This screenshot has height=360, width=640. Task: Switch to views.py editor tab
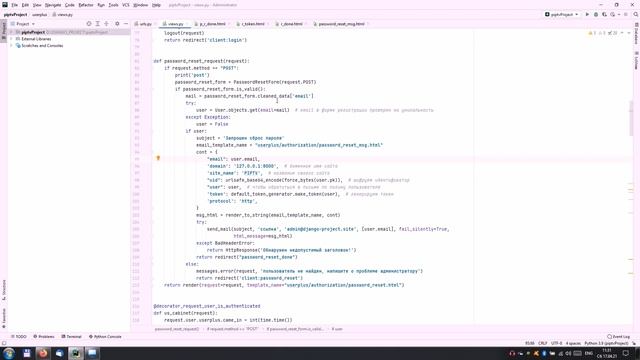coord(175,24)
